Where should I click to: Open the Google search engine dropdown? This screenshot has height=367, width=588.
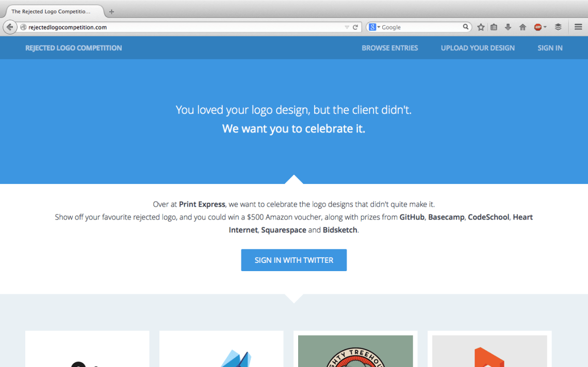[x=374, y=27]
